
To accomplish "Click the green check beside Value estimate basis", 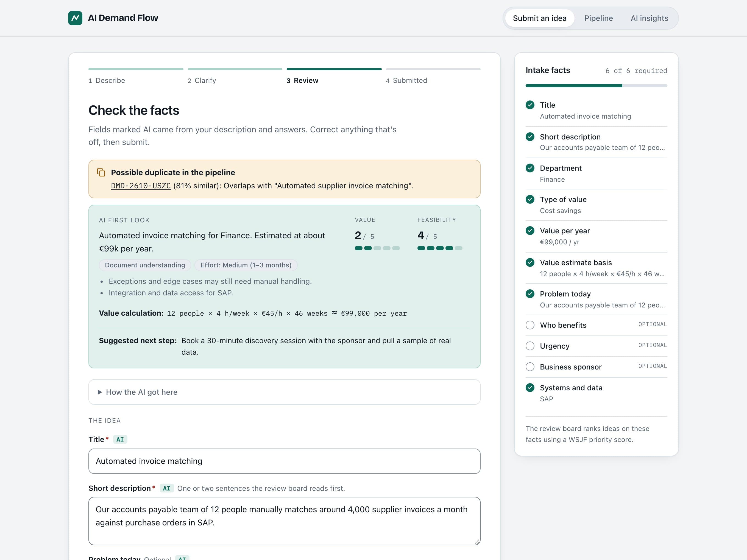I will 530,263.
